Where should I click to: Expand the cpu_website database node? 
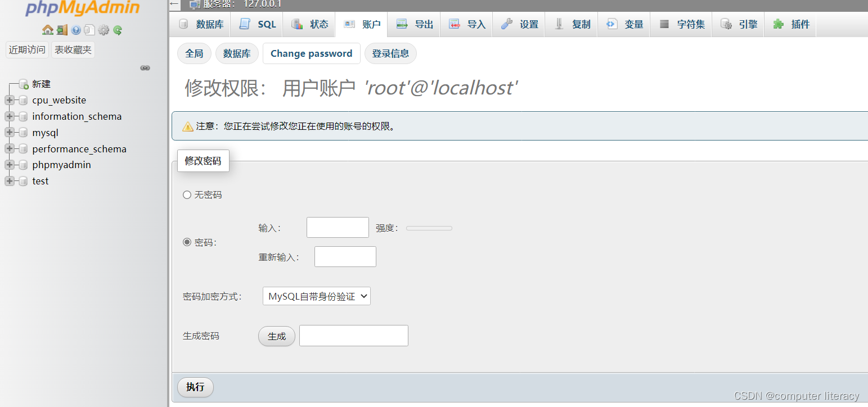coord(9,100)
